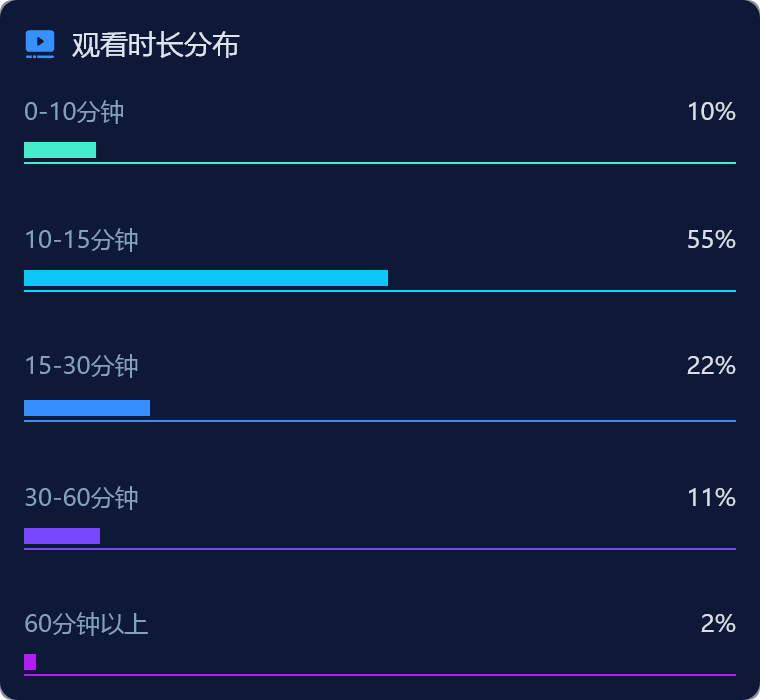Click the cyan track line under 10-15分钟
The image size is (760, 700).
click(380, 291)
